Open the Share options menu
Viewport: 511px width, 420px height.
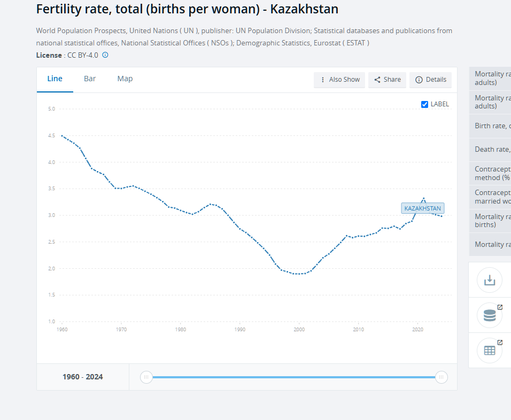point(387,80)
